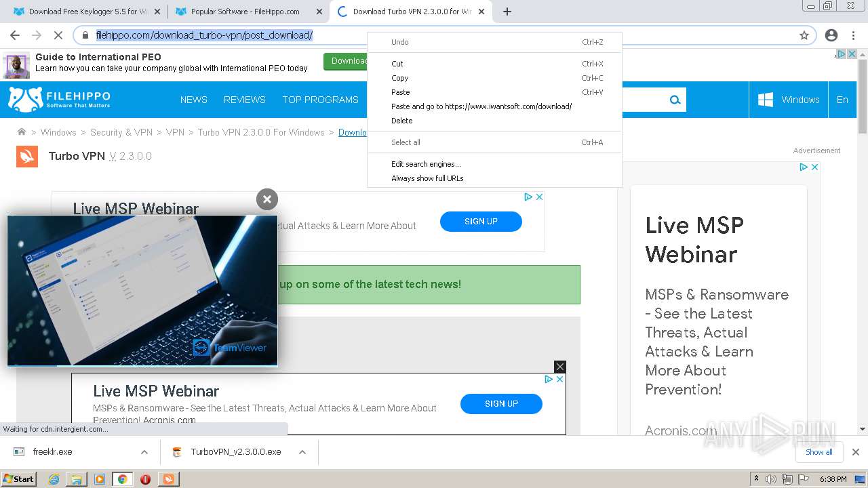Click SIGN UP in upper webinar ad

point(481,222)
